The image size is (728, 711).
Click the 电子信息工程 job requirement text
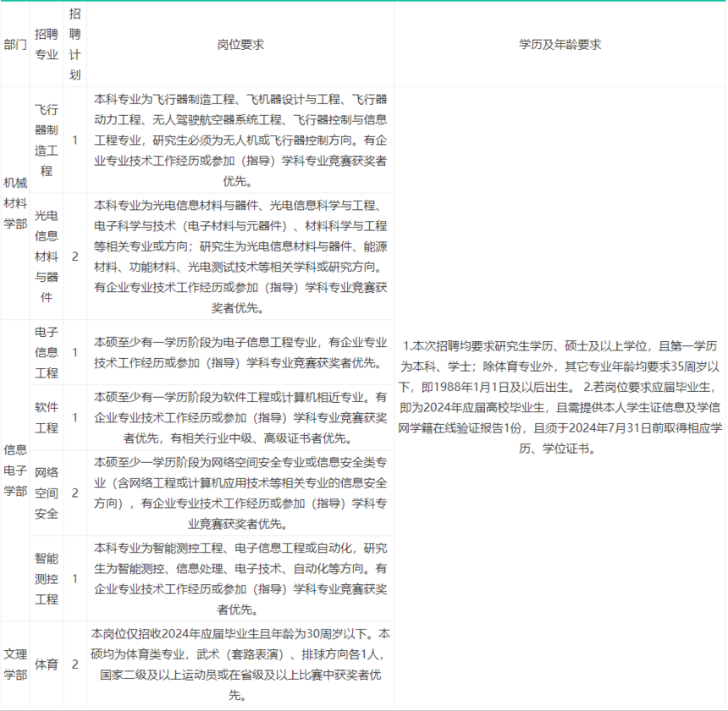coord(240,352)
